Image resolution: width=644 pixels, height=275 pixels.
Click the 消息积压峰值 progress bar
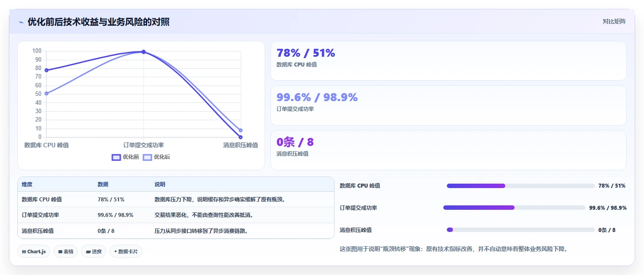click(x=521, y=230)
